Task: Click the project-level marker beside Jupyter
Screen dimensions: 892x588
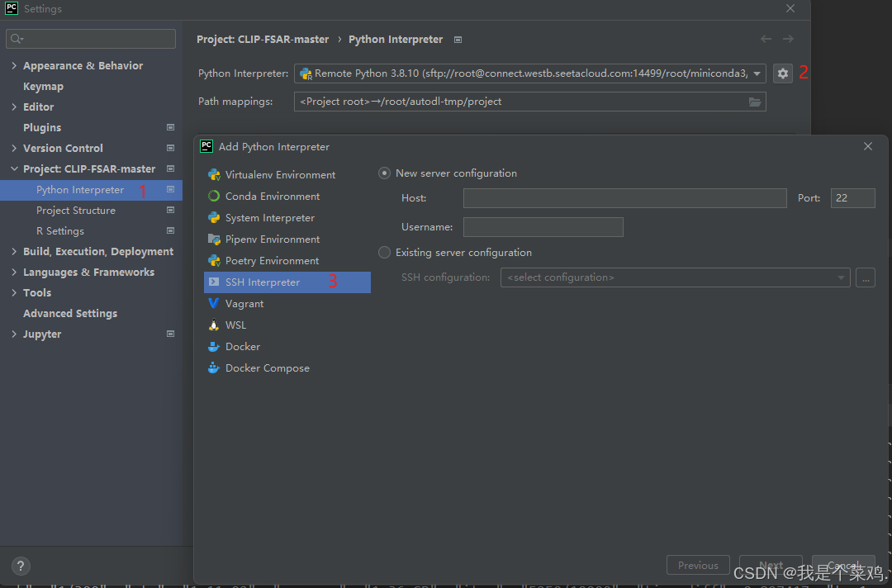Action: pyautogui.click(x=170, y=334)
